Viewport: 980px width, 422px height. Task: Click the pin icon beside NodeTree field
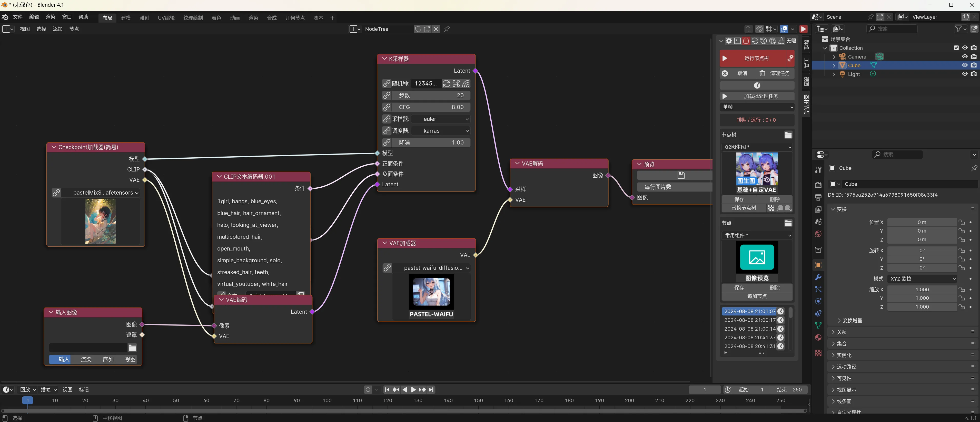tap(447, 29)
